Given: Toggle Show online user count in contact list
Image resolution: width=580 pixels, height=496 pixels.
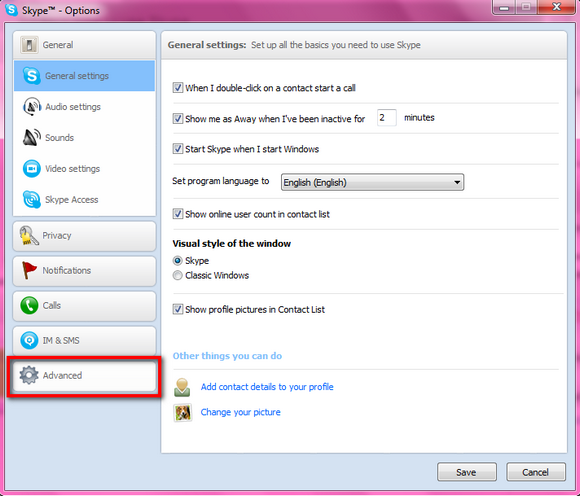Looking at the screenshot, I should coord(178,214).
